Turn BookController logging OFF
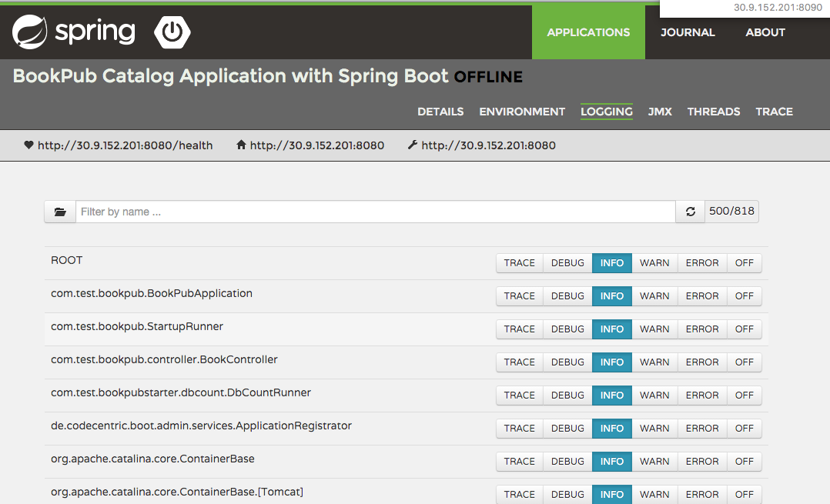 [744, 362]
